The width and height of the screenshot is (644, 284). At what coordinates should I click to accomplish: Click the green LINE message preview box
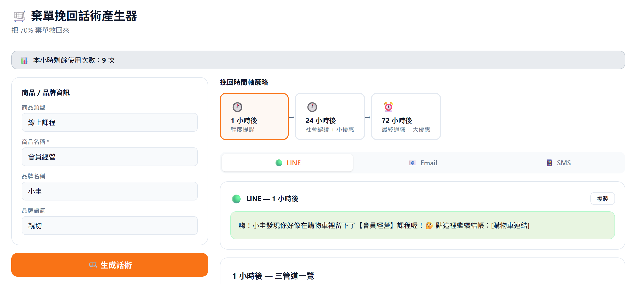pyautogui.click(x=422, y=225)
